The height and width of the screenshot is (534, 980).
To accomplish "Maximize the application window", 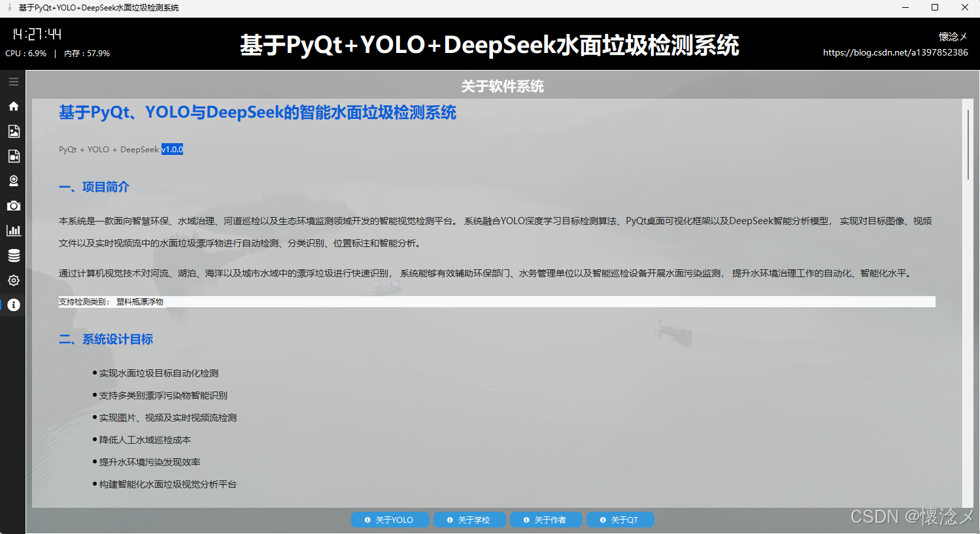I will (x=935, y=8).
